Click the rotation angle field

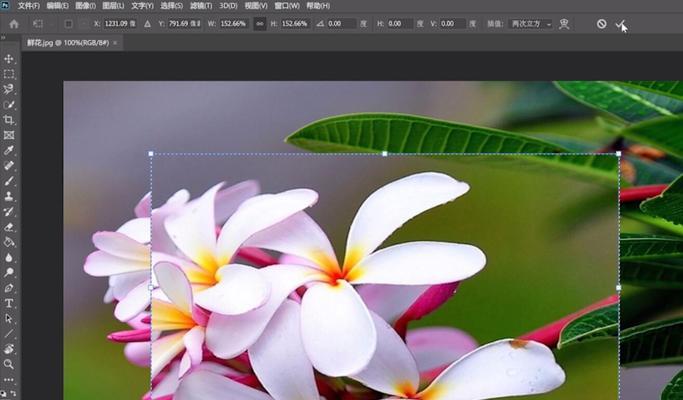(x=342, y=24)
